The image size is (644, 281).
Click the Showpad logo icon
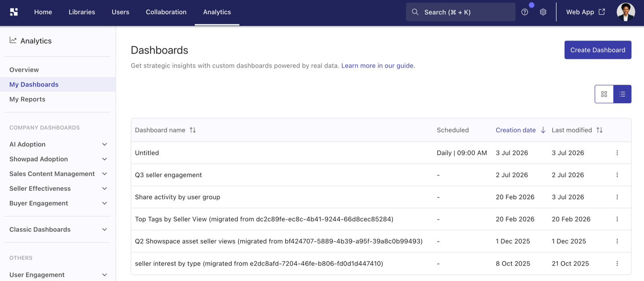point(14,12)
